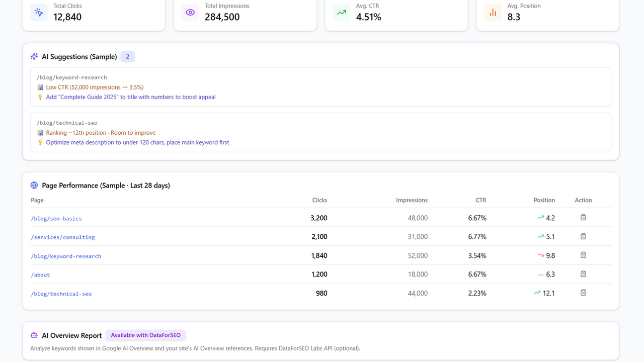Click the 4.51% average CTR value
Image resolution: width=644 pixels, height=362 pixels.
[369, 17]
